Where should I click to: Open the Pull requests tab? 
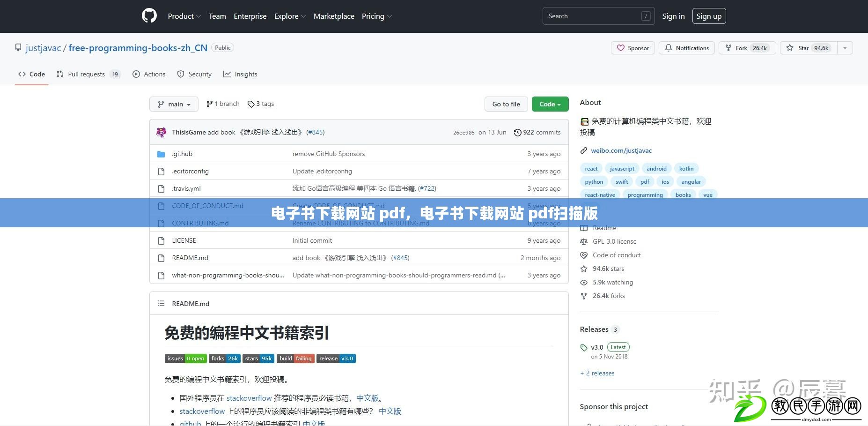click(88, 74)
